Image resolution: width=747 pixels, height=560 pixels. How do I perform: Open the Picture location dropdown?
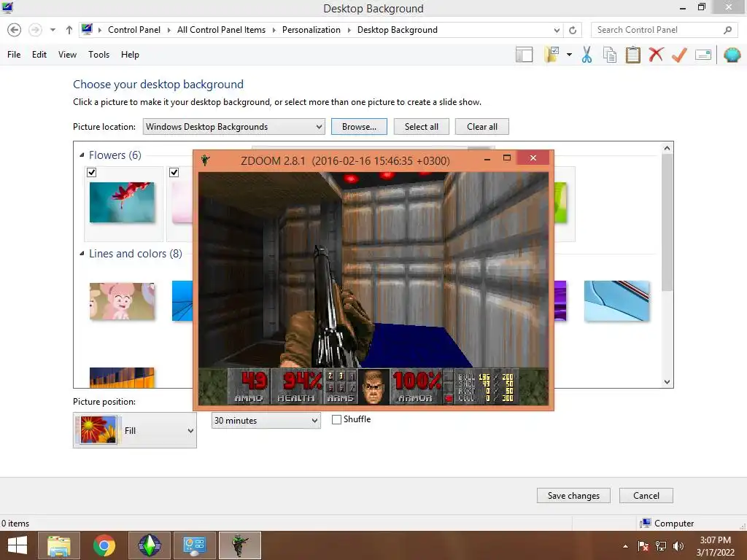(234, 127)
